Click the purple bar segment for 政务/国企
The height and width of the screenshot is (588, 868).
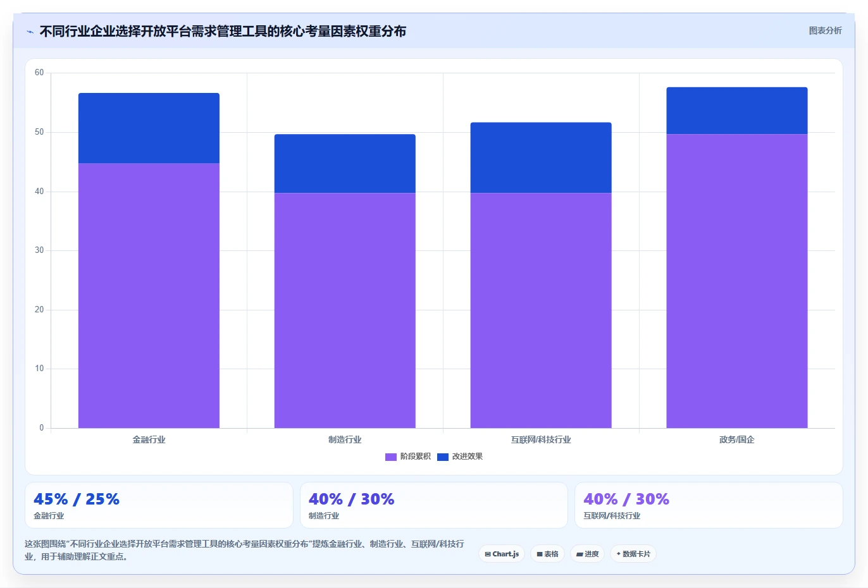[737, 281]
